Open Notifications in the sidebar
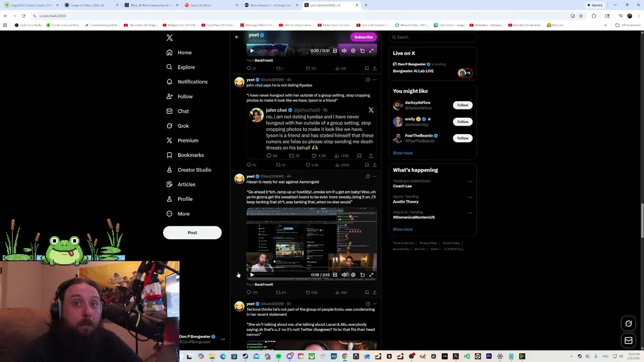This screenshot has width=644, height=362. [x=187, y=81]
